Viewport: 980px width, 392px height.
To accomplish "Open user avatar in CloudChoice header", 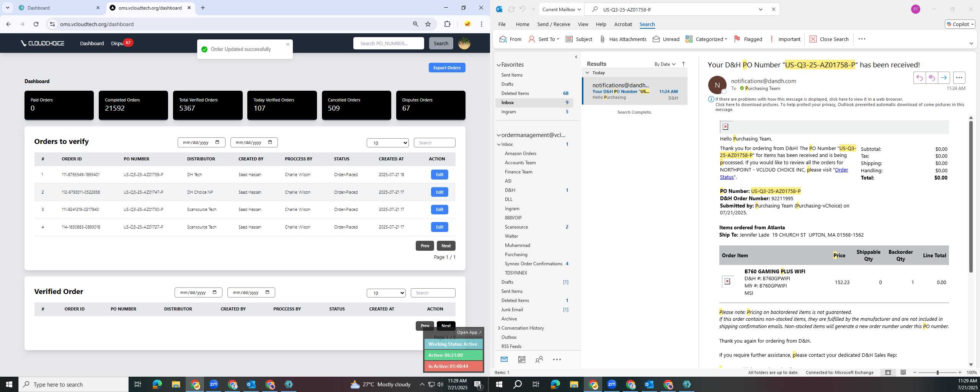I will 464,43.
